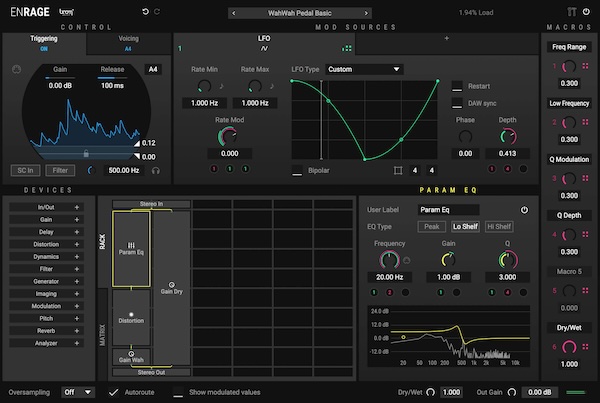600x403 pixels.
Task: Toggle the sidechain Filter button
Action: pos(60,170)
